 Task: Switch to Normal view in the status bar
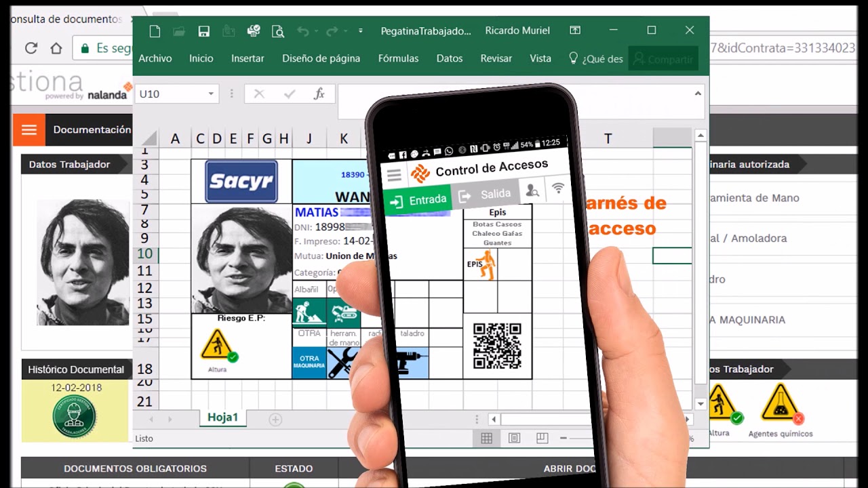(486, 439)
